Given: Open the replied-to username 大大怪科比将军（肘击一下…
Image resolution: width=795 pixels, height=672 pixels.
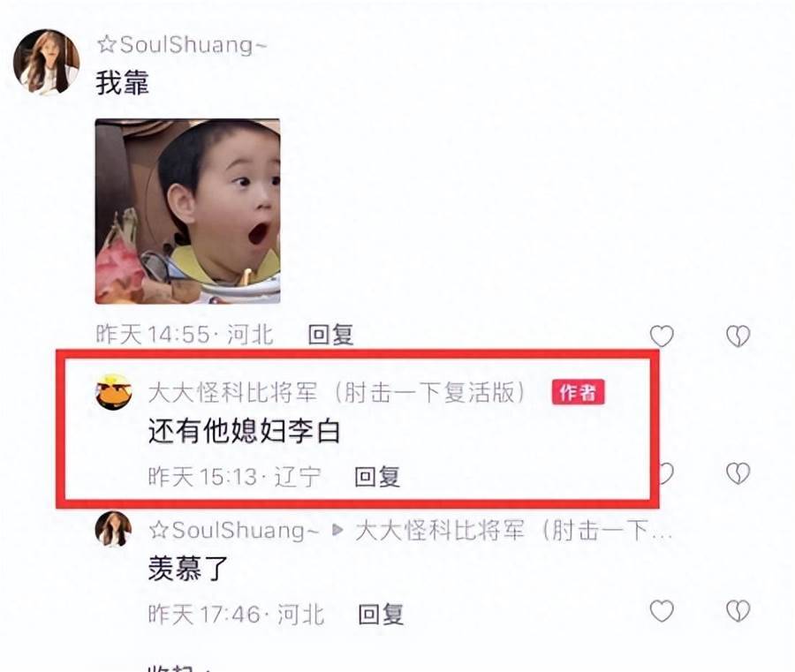Looking at the screenshot, I should point(513,530).
